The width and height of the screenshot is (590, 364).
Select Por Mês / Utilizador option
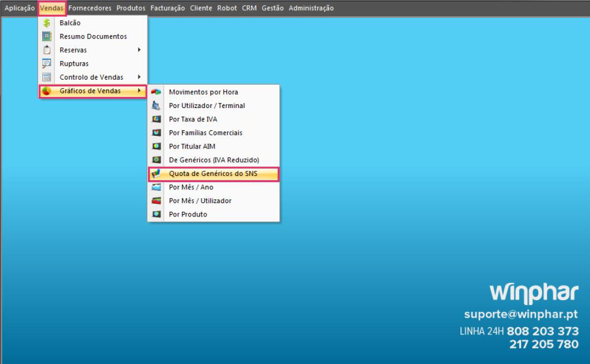coord(214,200)
